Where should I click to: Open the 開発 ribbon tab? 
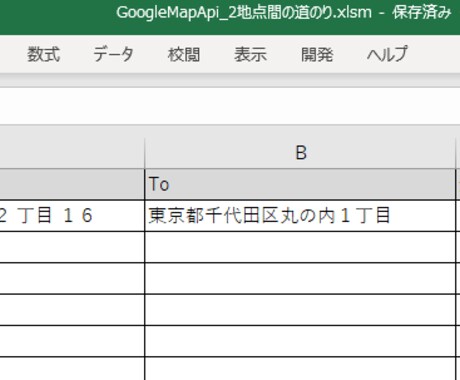[317, 54]
